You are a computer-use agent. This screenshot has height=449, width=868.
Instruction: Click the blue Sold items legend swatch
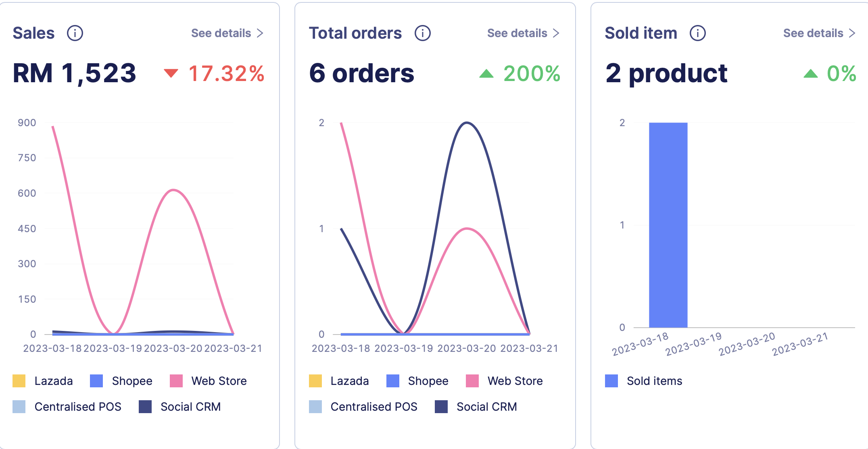click(611, 381)
